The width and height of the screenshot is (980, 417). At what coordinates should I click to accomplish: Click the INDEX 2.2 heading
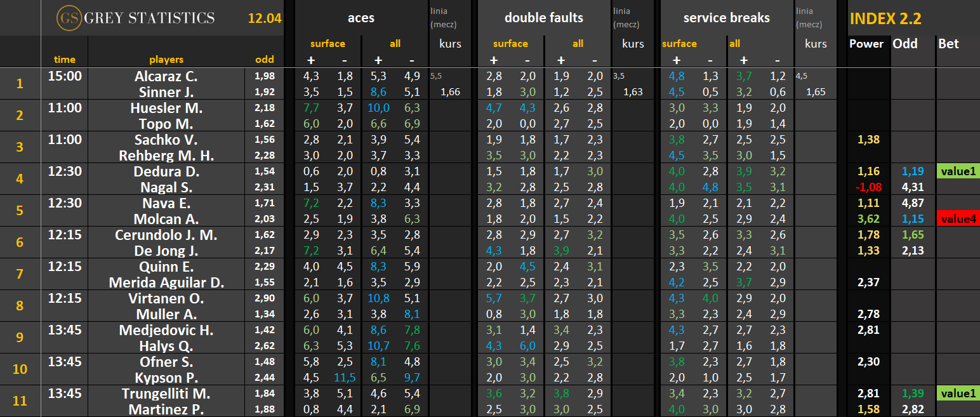[x=885, y=18]
